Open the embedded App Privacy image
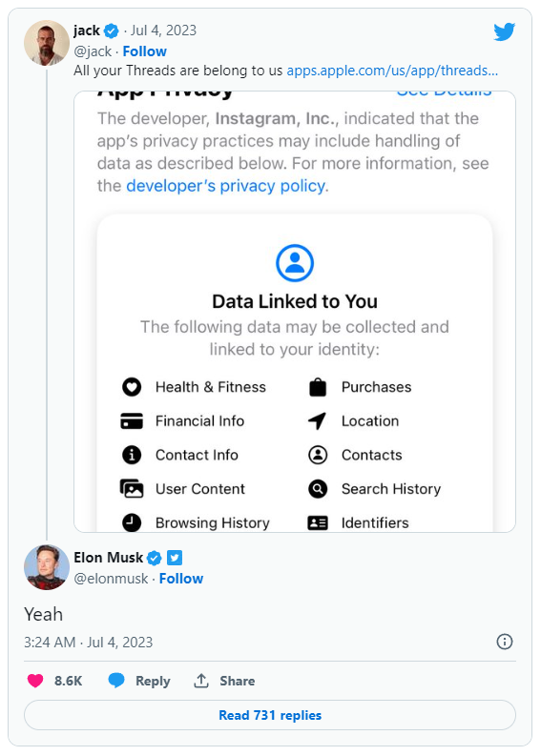Viewport: 541px width, 756px height. [295, 312]
